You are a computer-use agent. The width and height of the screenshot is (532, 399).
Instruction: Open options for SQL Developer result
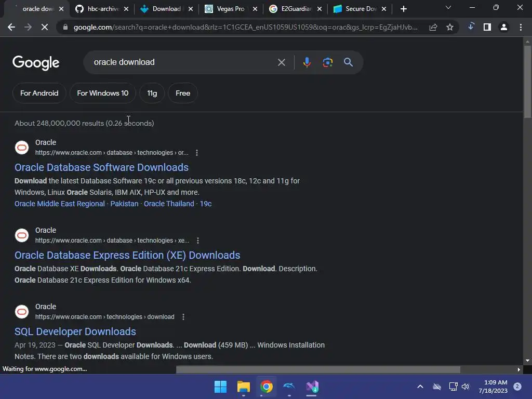[x=183, y=317]
